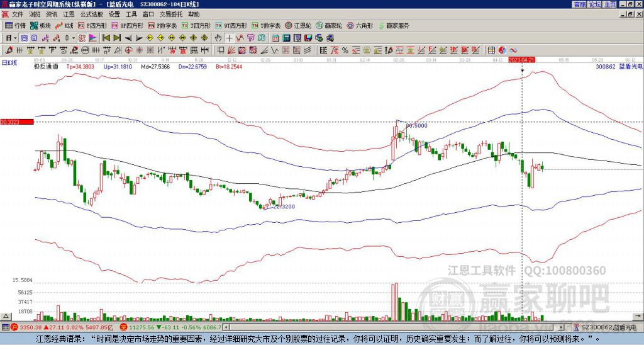This screenshot has width=644, height=345.
Task: Click the 客服 customer service button
Action: point(579,4)
